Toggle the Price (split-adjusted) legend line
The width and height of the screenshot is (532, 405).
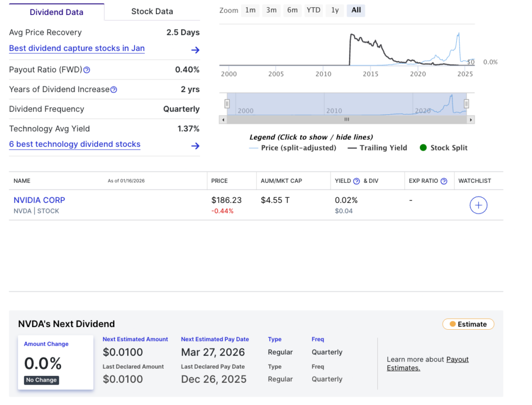pyautogui.click(x=292, y=148)
